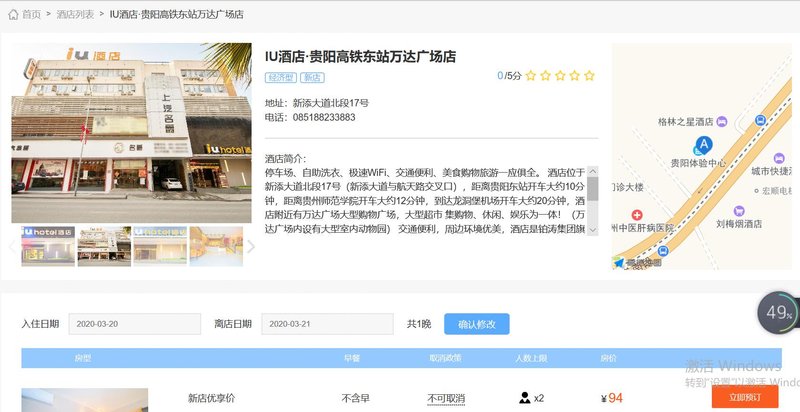Click the 经济型 hotel type tag
Image resolution: width=800 pixels, height=412 pixels.
(282, 76)
